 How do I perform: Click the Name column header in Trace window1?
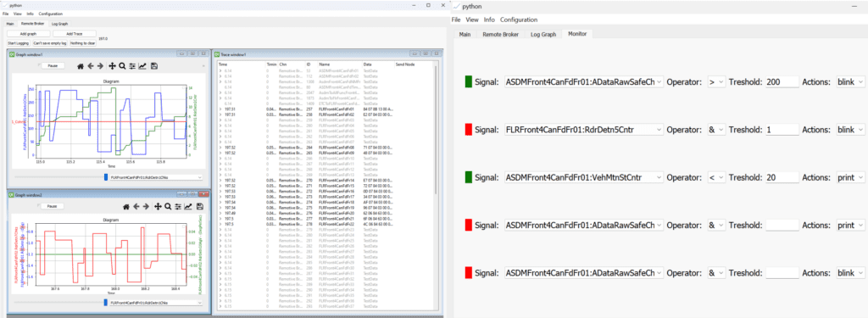(325, 64)
